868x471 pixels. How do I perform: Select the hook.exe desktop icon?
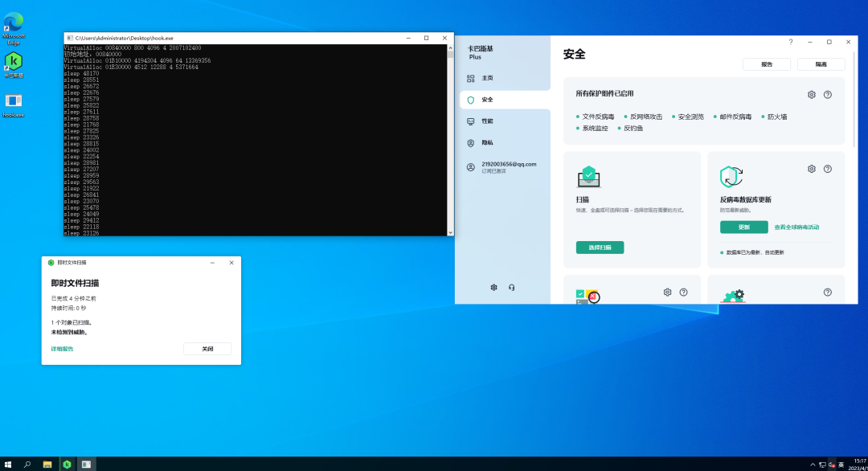[x=14, y=106]
